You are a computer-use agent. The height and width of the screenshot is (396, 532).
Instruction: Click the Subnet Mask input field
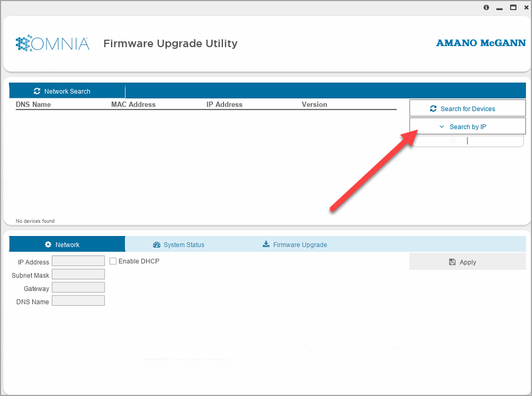78,274
